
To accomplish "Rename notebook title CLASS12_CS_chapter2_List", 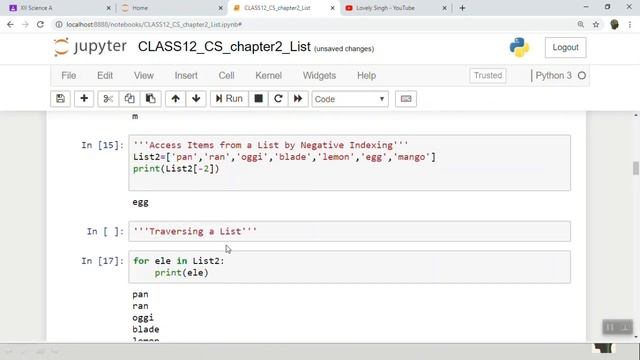I will [x=224, y=47].
